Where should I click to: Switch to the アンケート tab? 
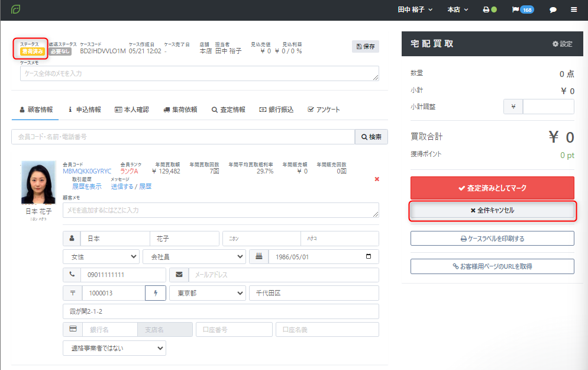click(x=324, y=110)
